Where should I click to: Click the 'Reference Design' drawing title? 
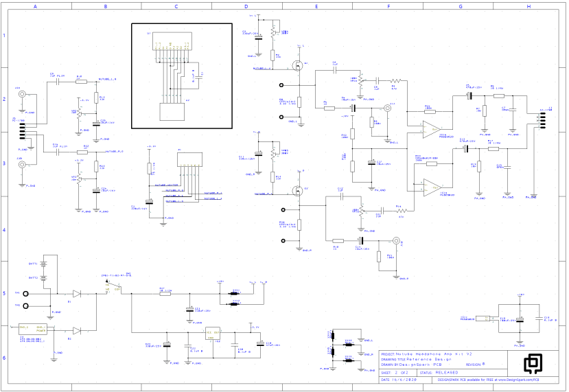(x=428, y=359)
